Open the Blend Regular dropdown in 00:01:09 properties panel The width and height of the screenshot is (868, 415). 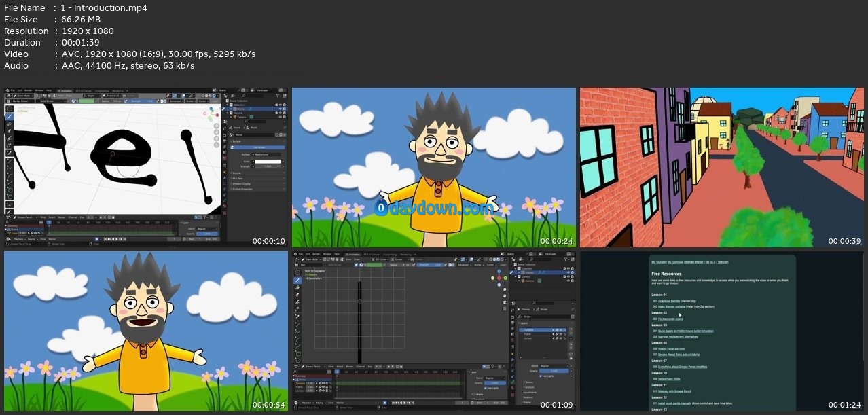point(554,366)
